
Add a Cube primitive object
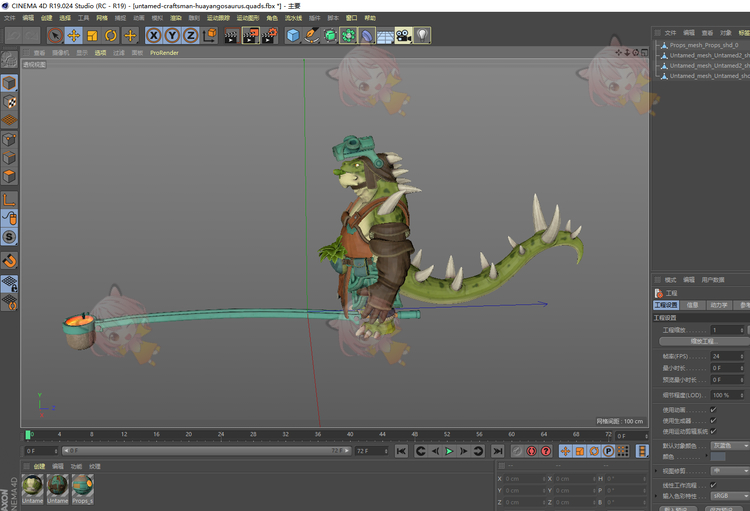tap(293, 35)
